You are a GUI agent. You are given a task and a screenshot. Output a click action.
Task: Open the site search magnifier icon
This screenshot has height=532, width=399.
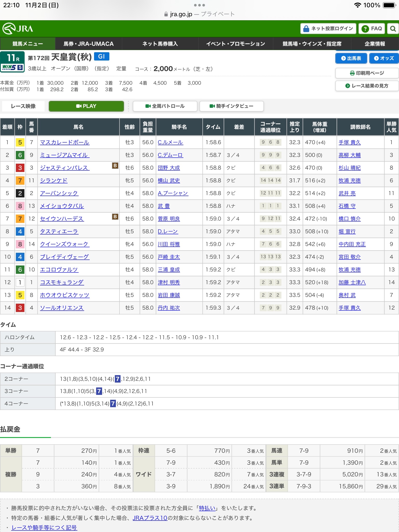point(393,29)
